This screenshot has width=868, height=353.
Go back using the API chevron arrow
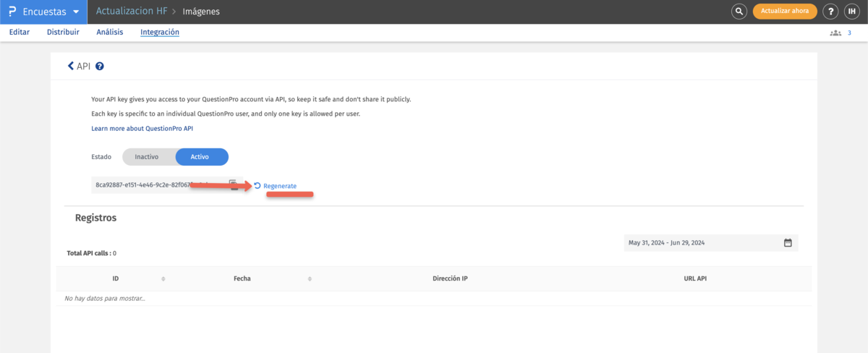click(70, 66)
